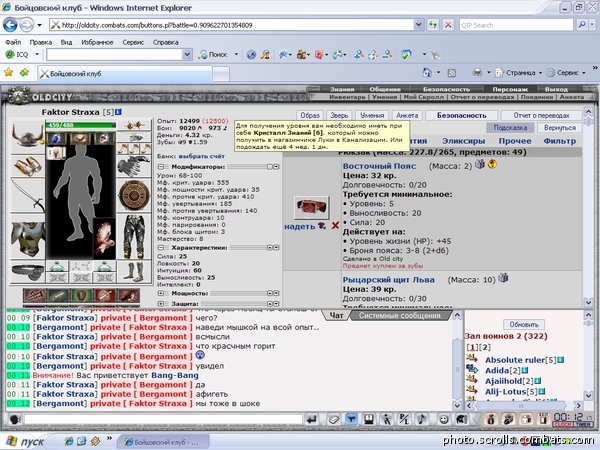Open the ICQ toolbar search dropdown
This screenshot has width=600, height=450.
pos(187,54)
